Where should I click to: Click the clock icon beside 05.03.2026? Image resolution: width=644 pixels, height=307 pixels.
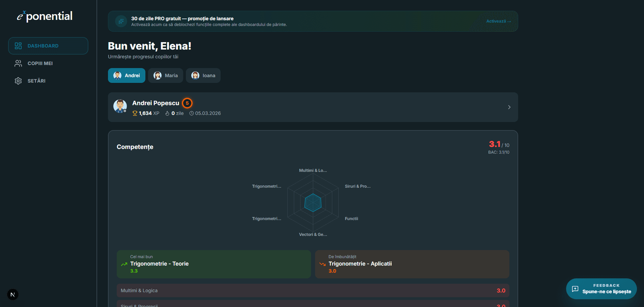pos(192,113)
